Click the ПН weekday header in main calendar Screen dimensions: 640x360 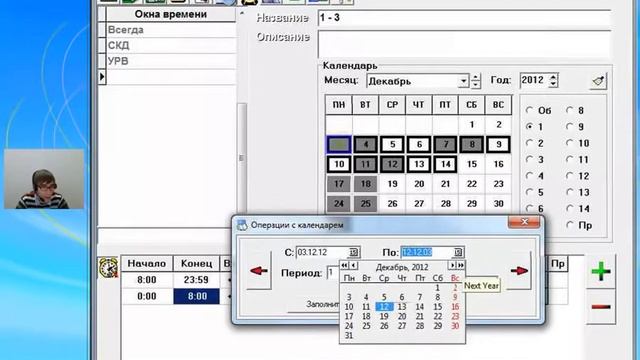click(x=339, y=105)
